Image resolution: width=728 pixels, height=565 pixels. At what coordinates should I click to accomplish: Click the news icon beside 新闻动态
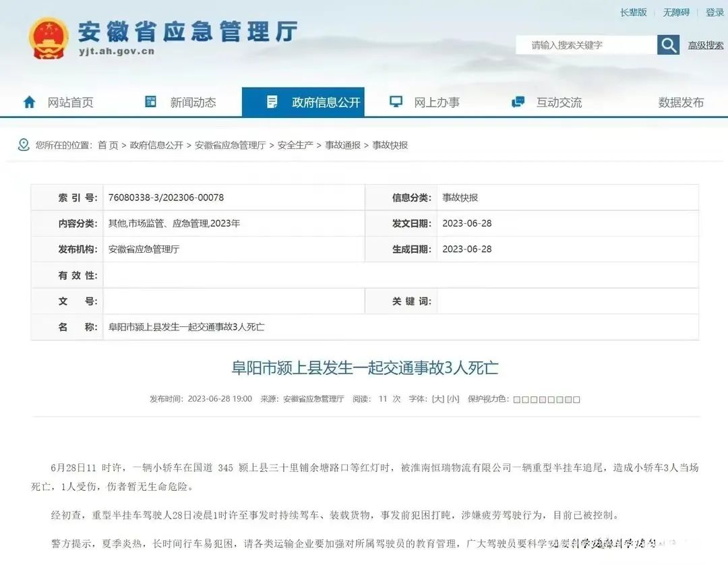coord(151,102)
